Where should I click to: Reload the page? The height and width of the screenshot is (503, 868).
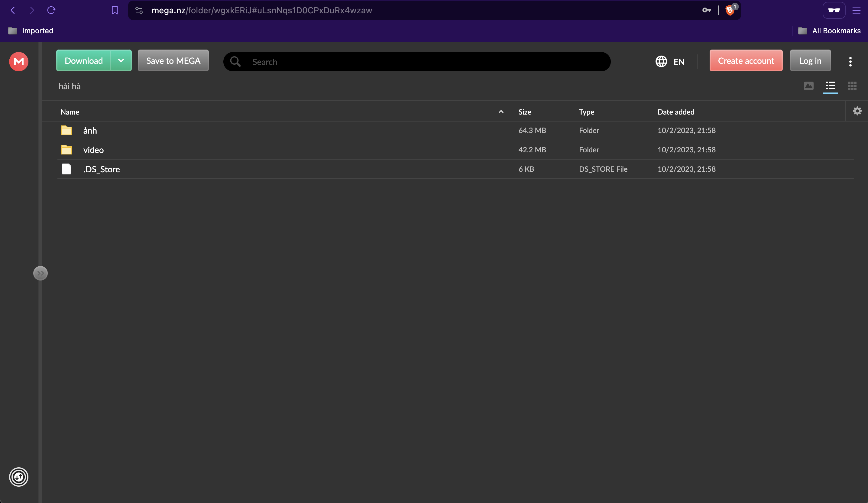[51, 10]
